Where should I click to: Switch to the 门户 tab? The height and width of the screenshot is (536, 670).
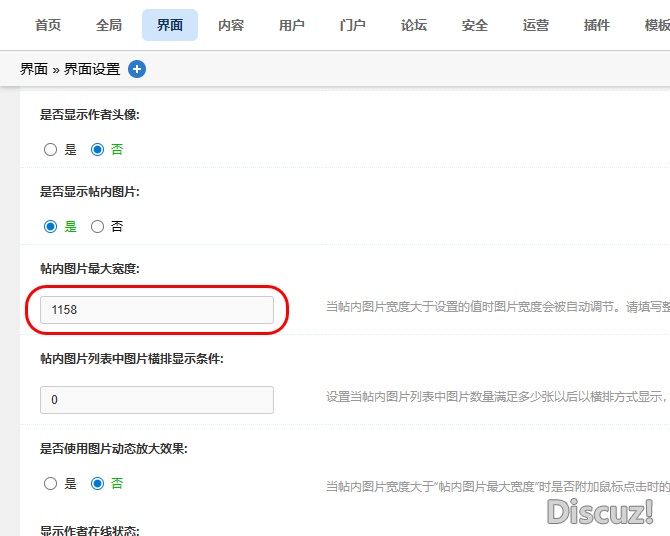[353, 25]
